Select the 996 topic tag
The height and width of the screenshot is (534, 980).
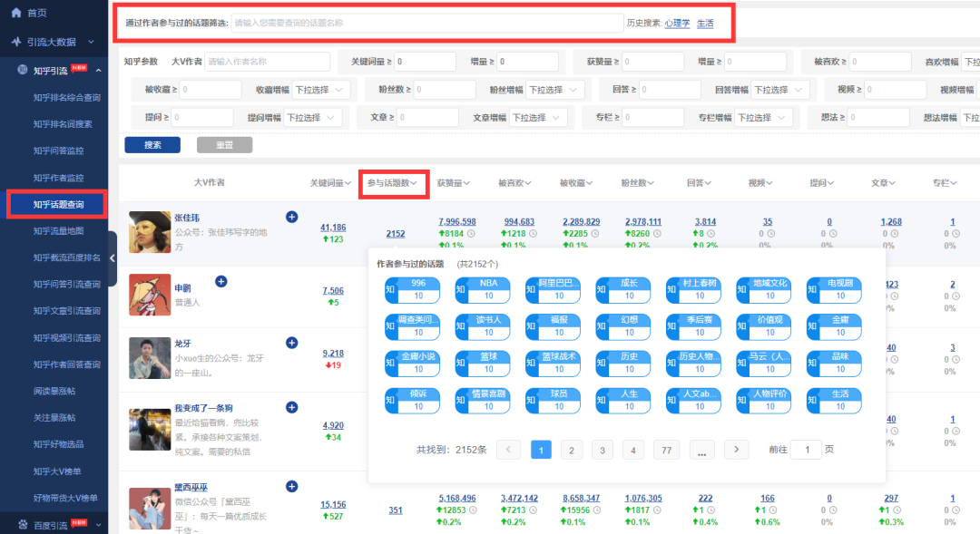click(413, 290)
